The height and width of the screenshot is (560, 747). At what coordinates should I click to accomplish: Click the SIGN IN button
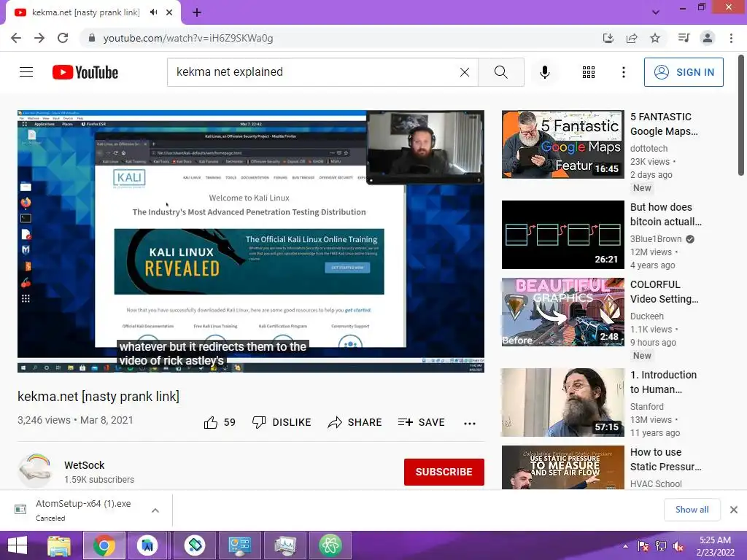[684, 72]
